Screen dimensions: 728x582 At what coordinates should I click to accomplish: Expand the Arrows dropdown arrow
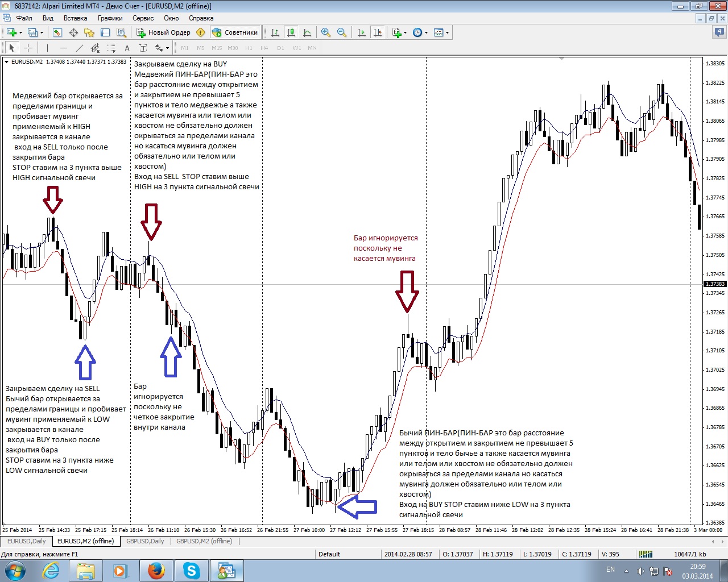click(168, 48)
